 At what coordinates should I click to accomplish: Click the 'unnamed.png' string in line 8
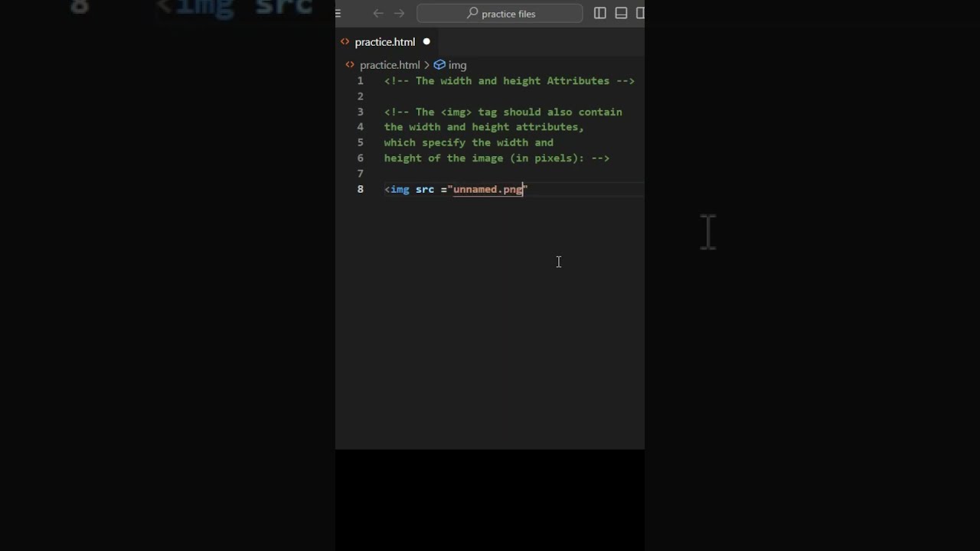tap(488, 189)
